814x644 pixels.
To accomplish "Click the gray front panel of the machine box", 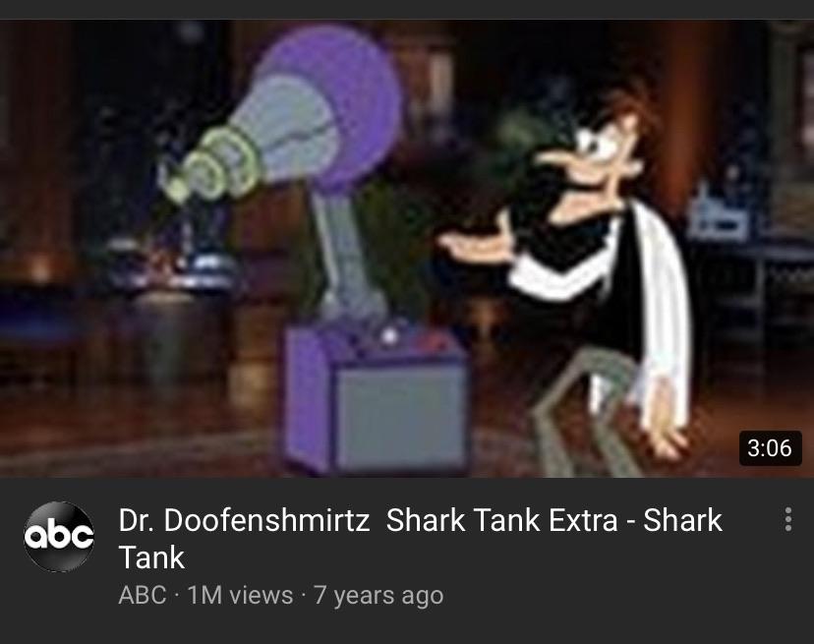I will (x=400, y=416).
